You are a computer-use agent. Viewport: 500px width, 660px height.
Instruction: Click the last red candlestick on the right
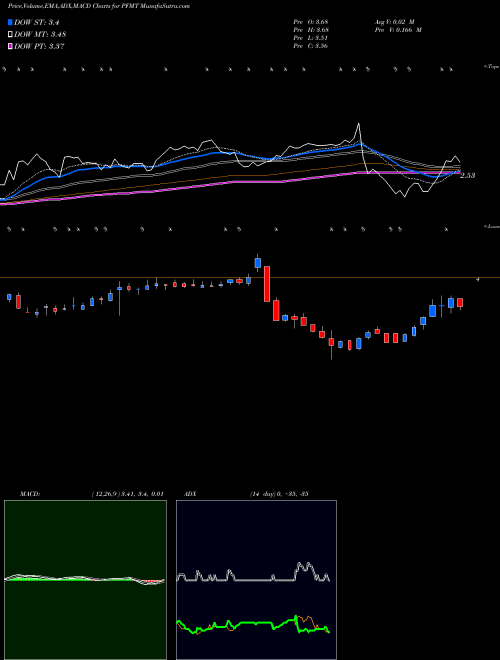[x=460, y=302]
